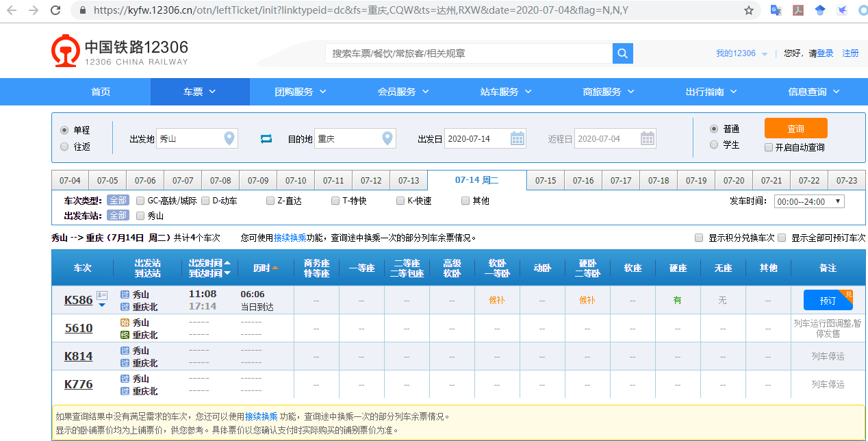
Task: Click orange 查询 button
Action: coord(795,128)
